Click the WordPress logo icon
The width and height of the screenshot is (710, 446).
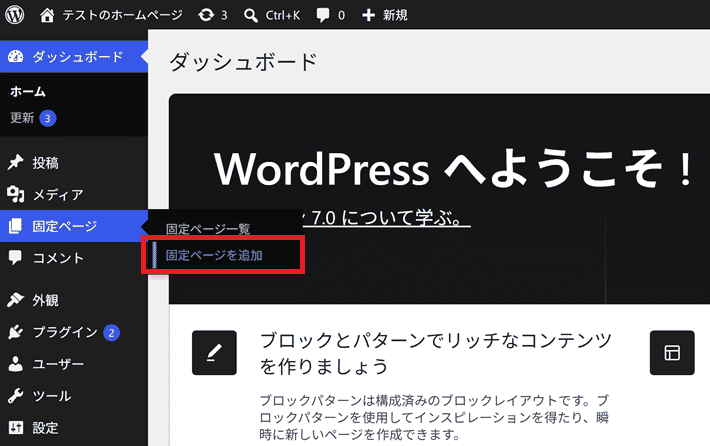(x=14, y=15)
